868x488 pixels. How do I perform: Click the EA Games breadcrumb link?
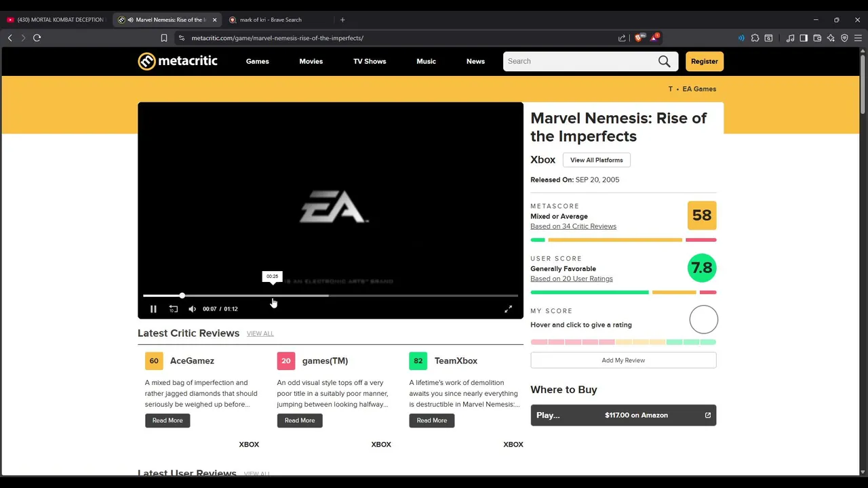click(699, 89)
